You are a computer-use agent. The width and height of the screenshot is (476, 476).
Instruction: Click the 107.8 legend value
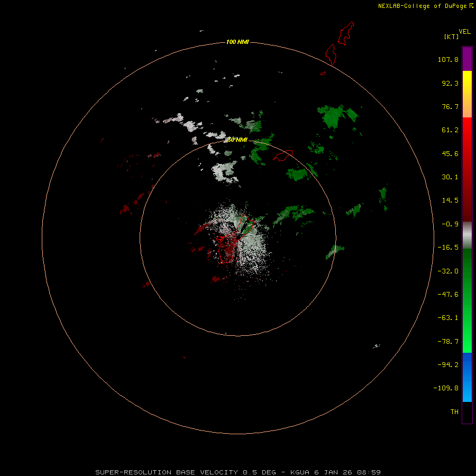pyautogui.click(x=448, y=59)
